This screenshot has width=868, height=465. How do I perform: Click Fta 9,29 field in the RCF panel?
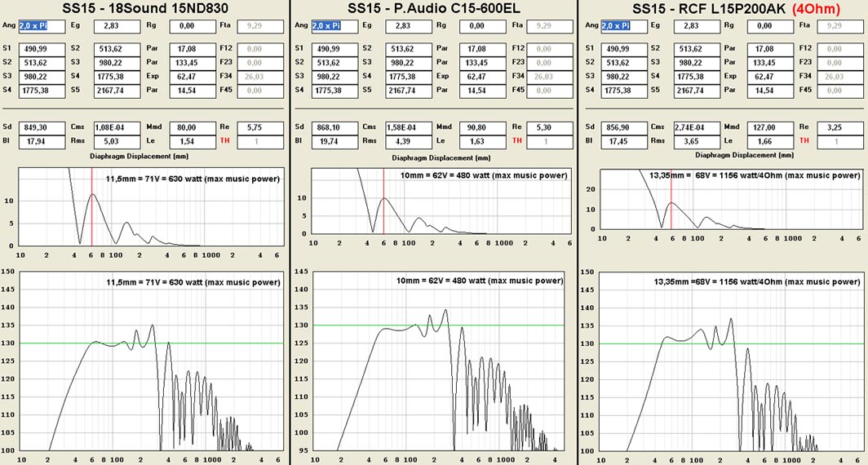point(838,26)
